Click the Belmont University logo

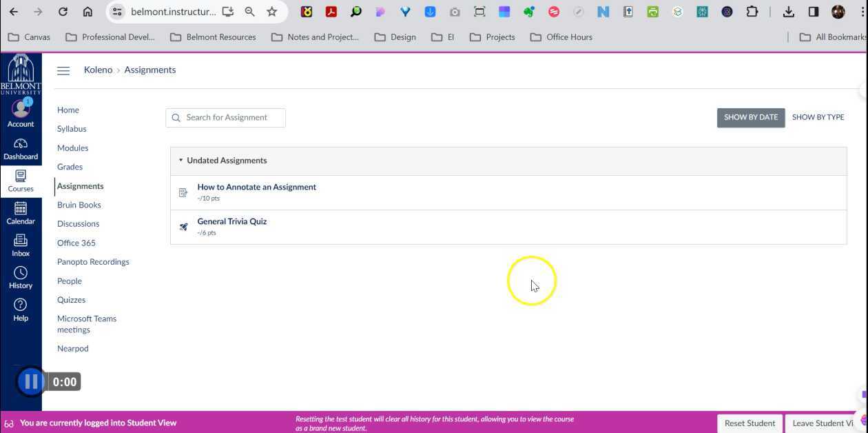(x=21, y=72)
